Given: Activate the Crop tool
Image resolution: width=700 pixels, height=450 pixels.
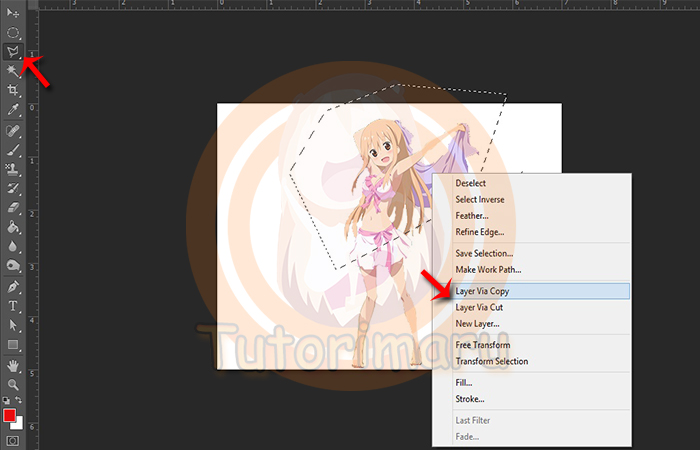Looking at the screenshot, I should [12, 90].
